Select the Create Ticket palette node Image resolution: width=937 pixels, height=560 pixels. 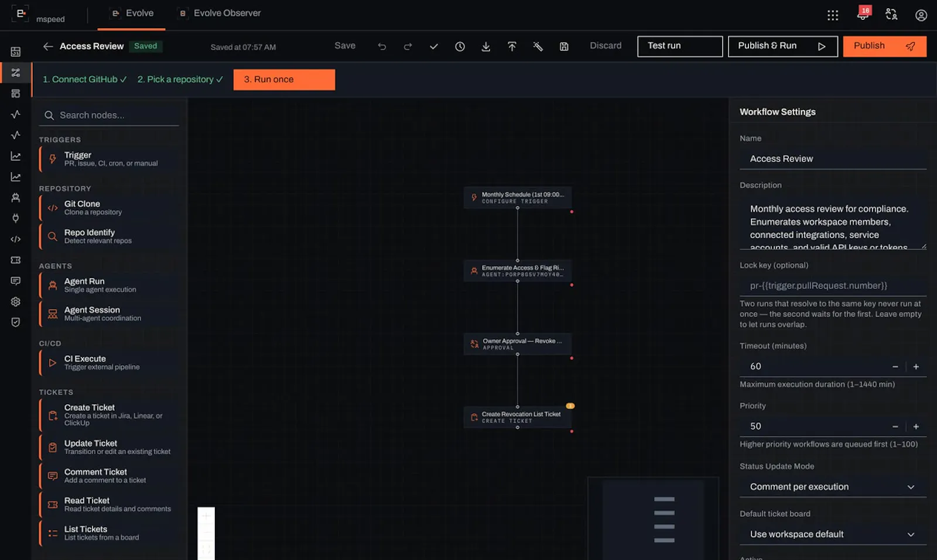point(109,415)
